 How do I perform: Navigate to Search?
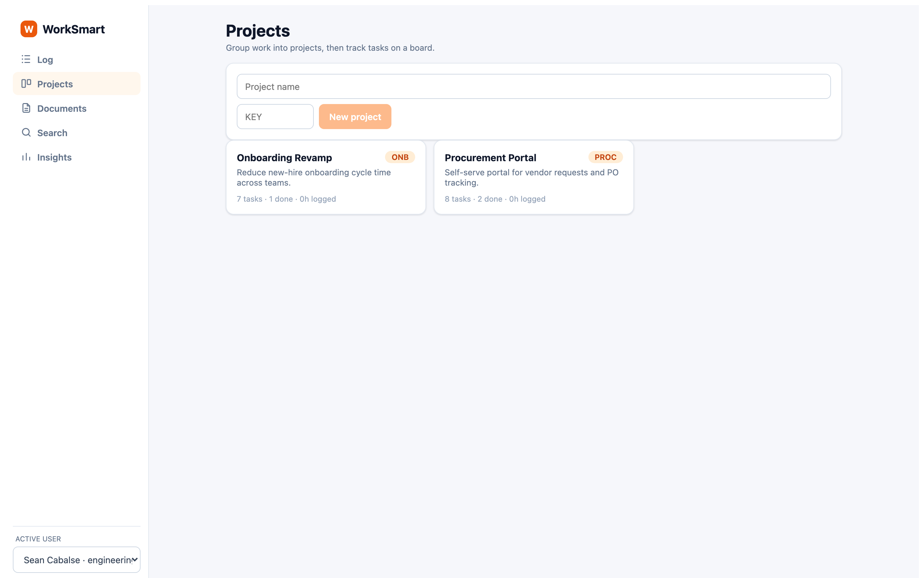(76, 133)
